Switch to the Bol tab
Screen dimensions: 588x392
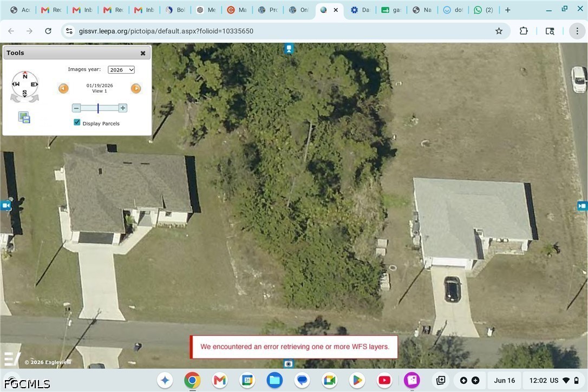click(175, 10)
